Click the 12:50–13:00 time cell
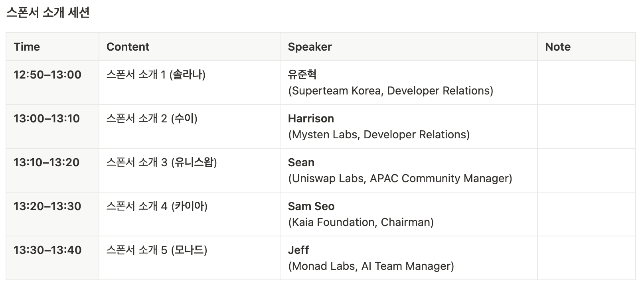This screenshot has width=644, height=291. click(x=52, y=83)
